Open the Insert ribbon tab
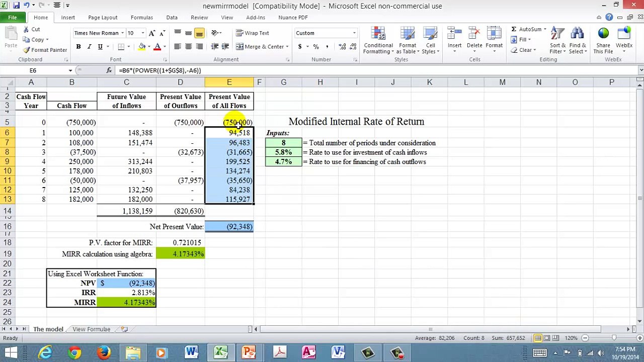Viewport: 644px width, 362px height. pos(68,18)
